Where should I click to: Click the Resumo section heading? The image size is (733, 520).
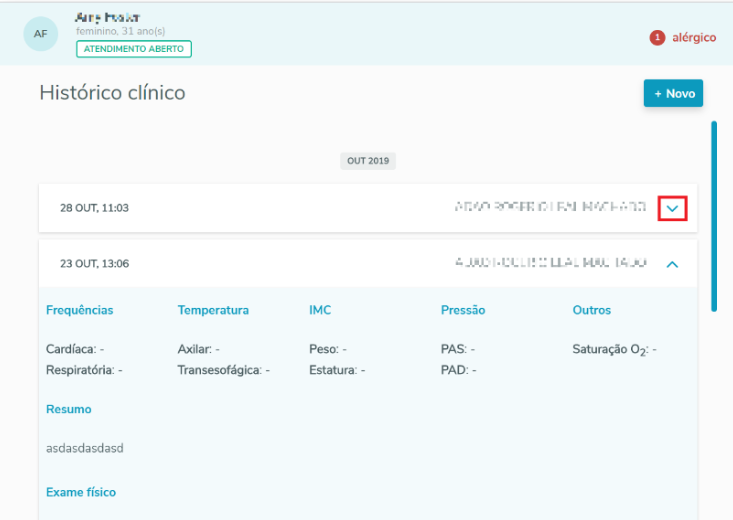click(69, 409)
